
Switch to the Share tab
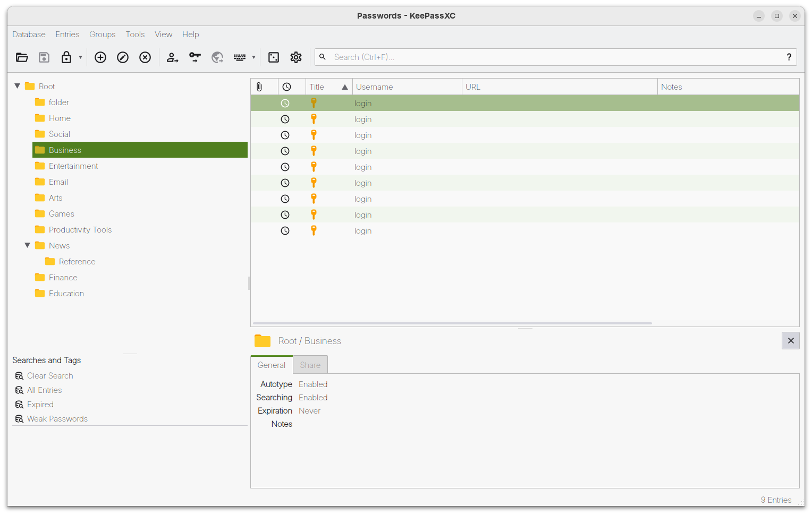tap(310, 365)
